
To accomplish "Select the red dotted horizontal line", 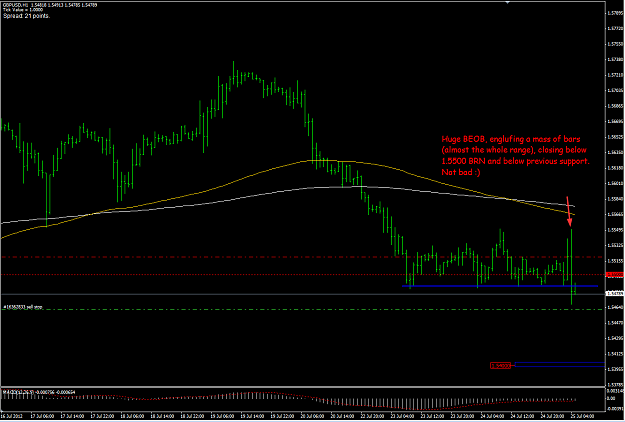I will (302, 275).
